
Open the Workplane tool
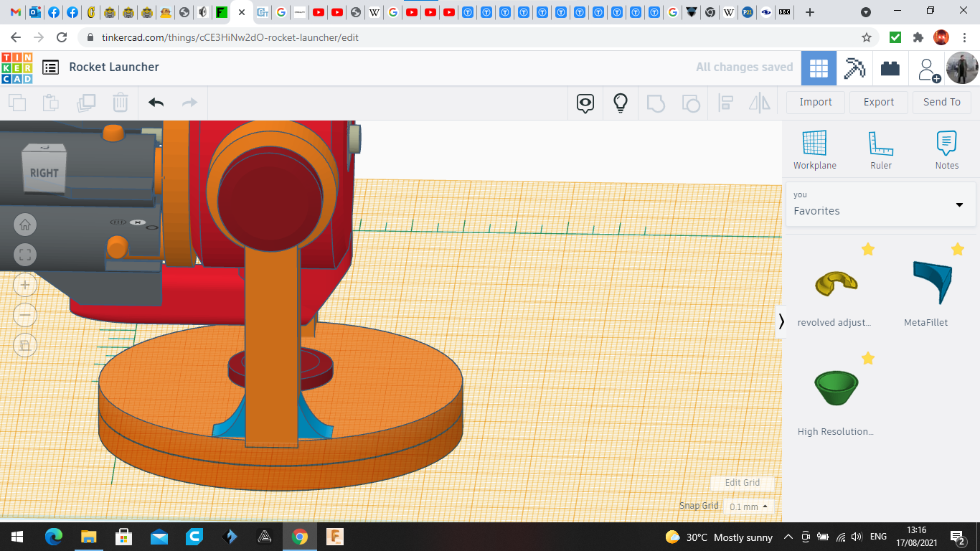tap(814, 149)
